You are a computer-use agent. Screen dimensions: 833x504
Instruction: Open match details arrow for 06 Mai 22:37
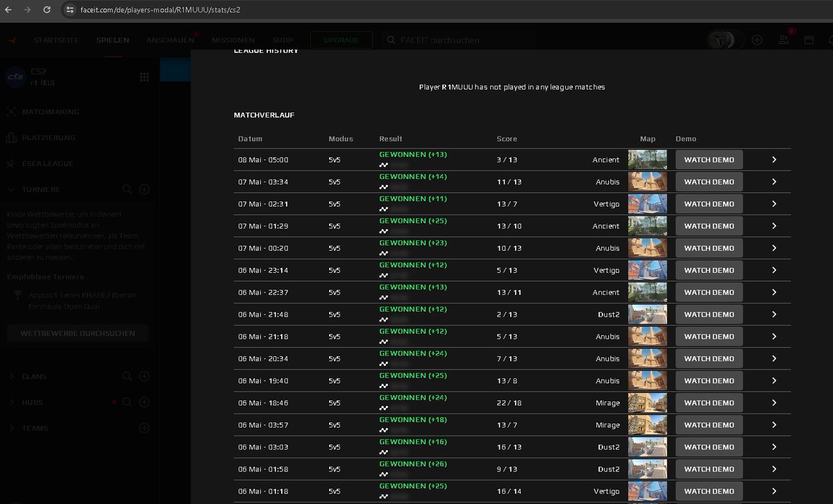774,292
